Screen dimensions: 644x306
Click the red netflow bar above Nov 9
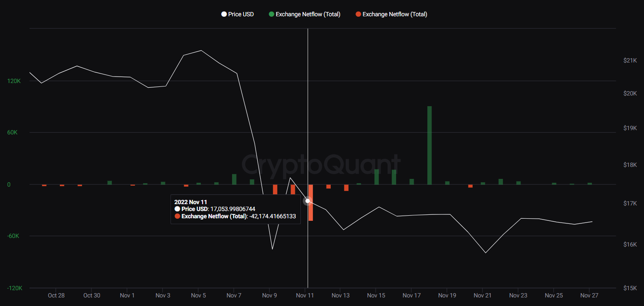point(275,190)
